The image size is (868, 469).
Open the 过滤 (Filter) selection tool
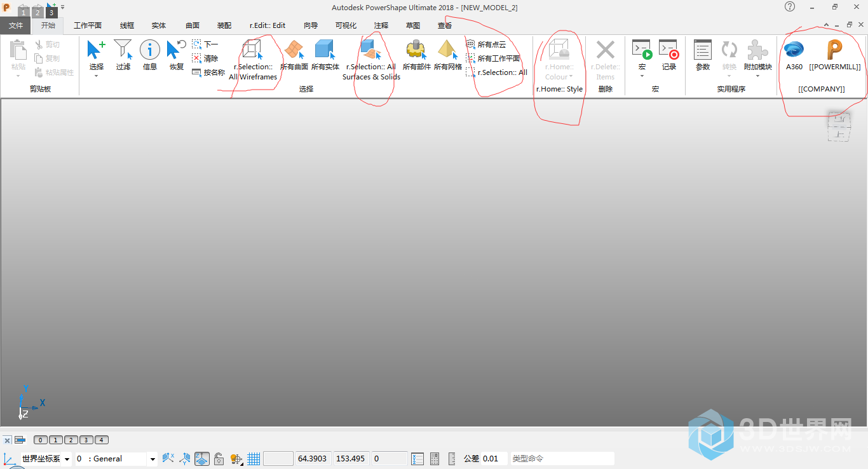[123, 50]
